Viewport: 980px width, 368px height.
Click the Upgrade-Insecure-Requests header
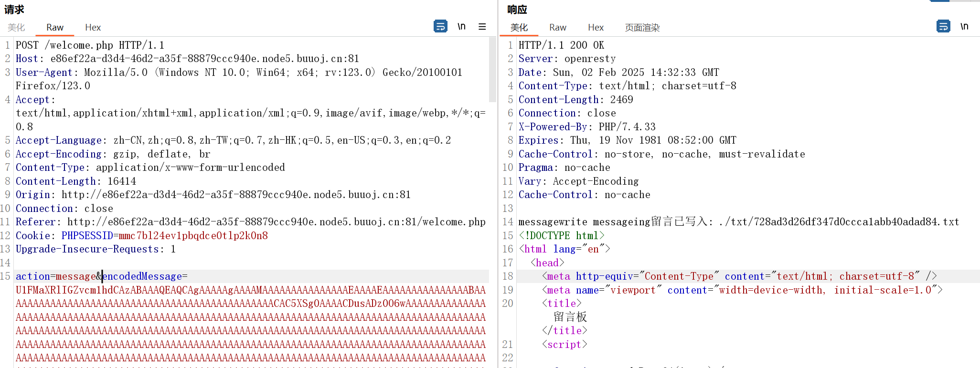(96, 249)
